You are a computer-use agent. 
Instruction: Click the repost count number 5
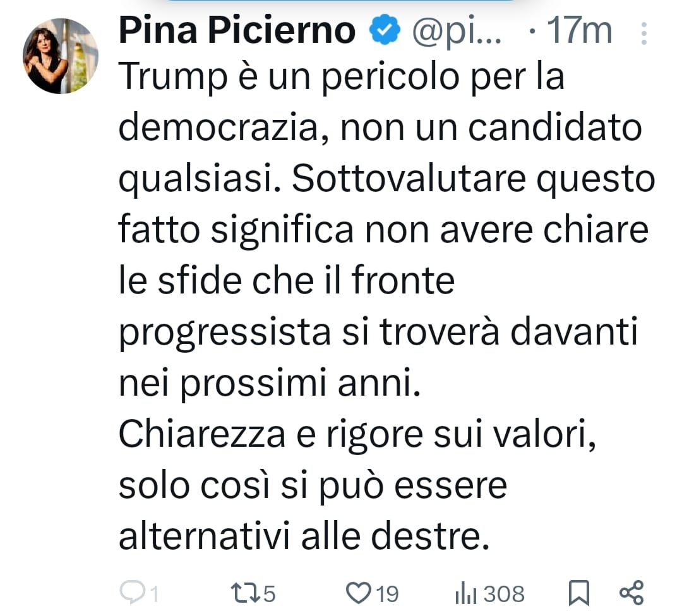[269, 593]
